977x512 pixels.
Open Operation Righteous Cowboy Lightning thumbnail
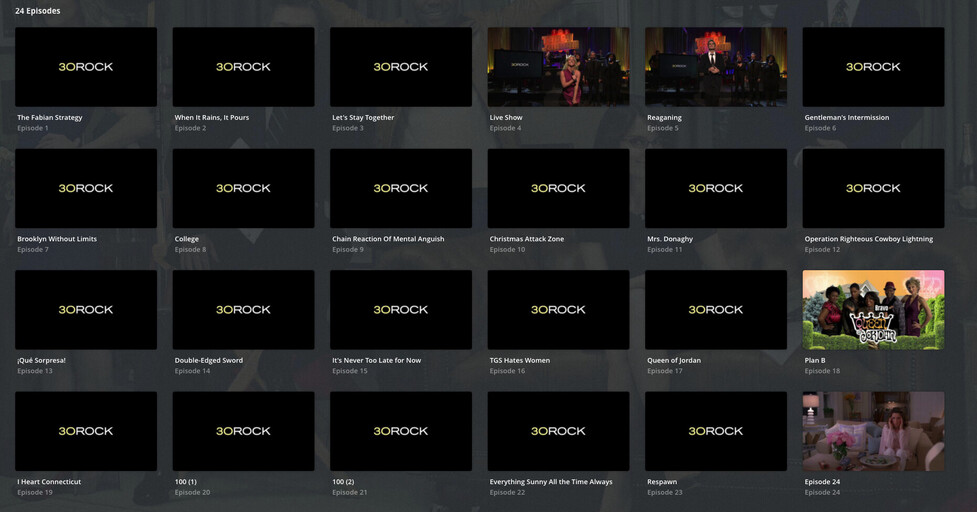coord(874,188)
